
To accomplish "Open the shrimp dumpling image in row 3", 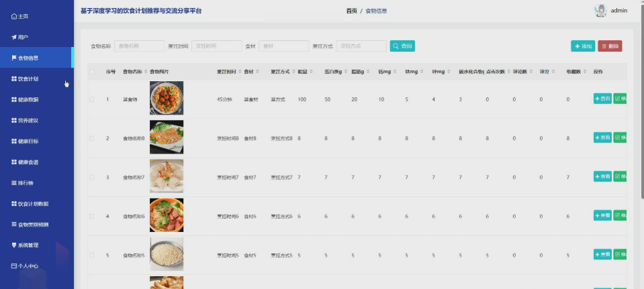I will pos(167,176).
